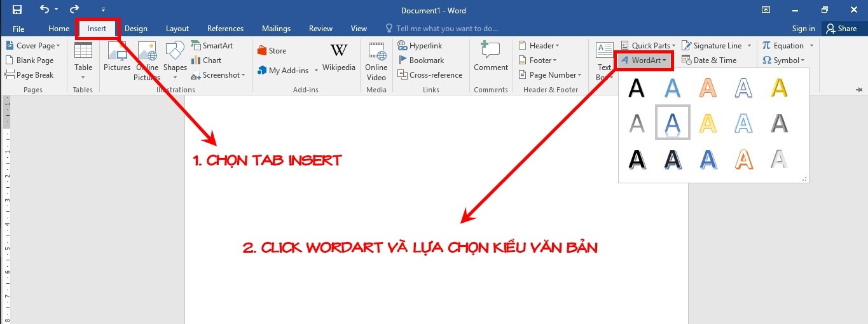Choose the orange outline bottom-row WordArt style
The height and width of the screenshot is (324, 868).
tap(743, 159)
